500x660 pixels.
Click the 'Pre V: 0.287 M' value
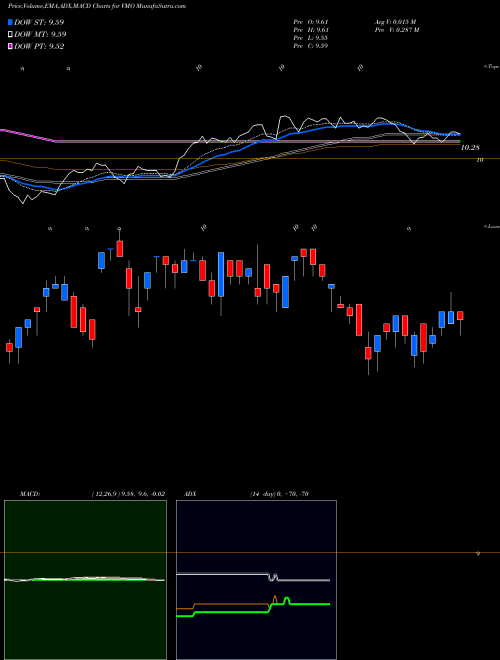click(396, 30)
